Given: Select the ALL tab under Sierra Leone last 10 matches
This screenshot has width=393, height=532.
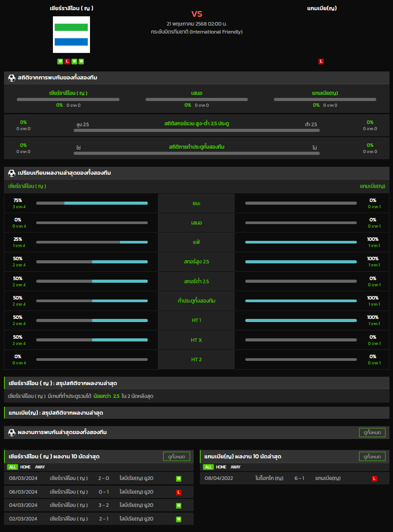Looking at the screenshot, I should [x=12, y=467].
